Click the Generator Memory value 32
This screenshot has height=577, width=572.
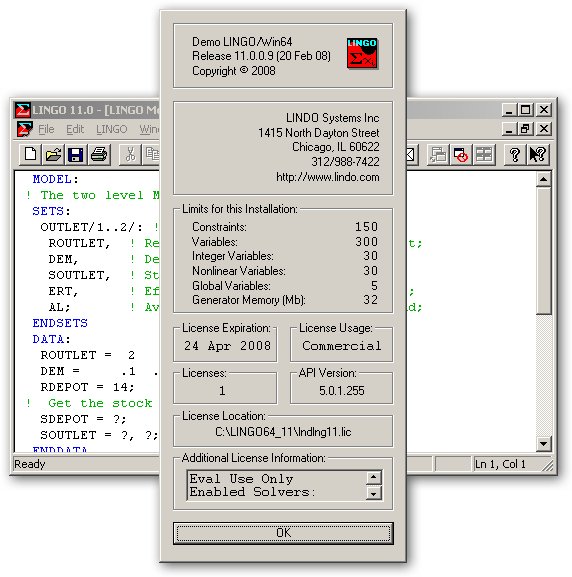[x=371, y=300]
